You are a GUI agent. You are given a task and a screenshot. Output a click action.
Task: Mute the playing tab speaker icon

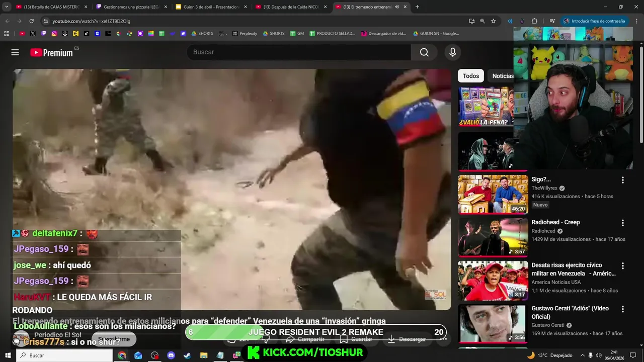tap(397, 7)
